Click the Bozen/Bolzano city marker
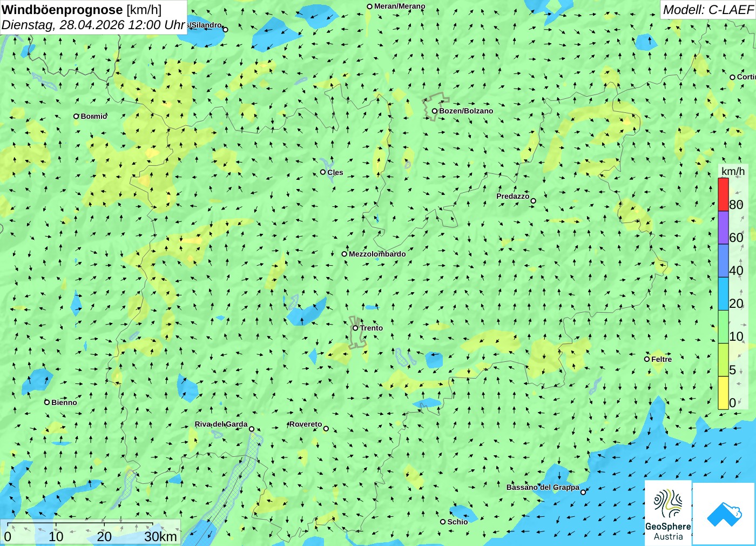 (434, 111)
